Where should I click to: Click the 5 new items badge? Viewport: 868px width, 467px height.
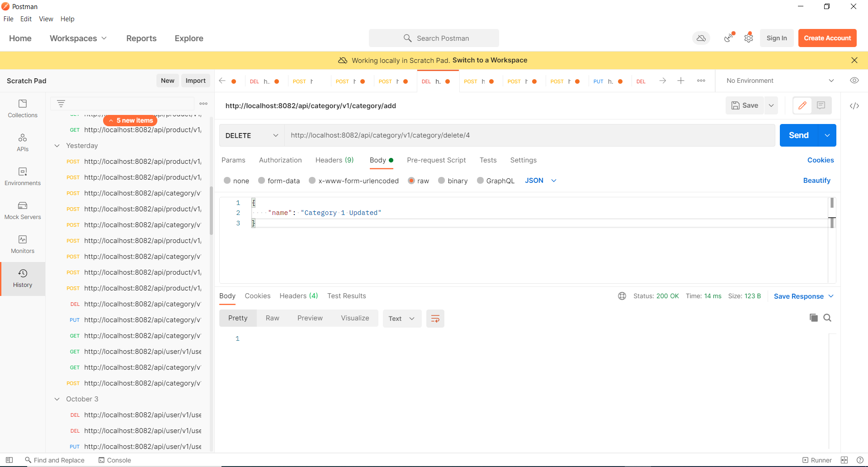(130, 120)
